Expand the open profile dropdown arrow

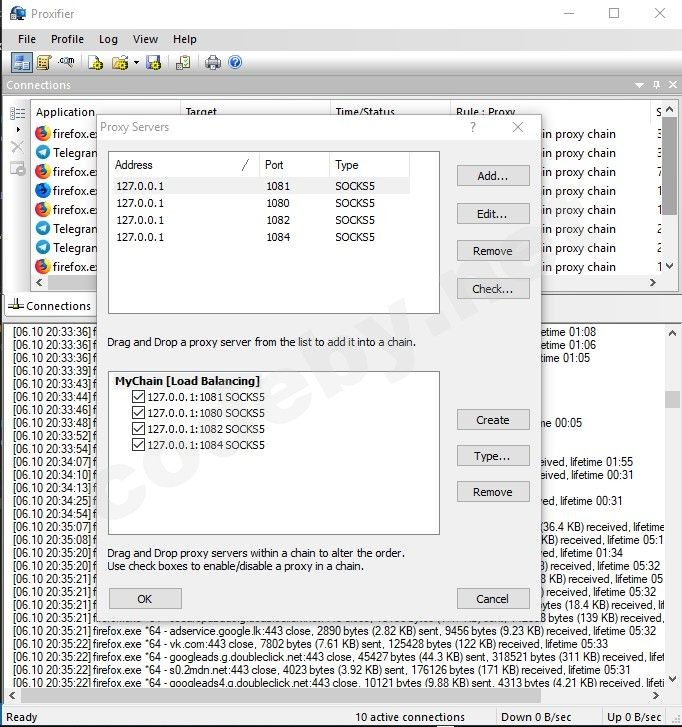[136, 62]
